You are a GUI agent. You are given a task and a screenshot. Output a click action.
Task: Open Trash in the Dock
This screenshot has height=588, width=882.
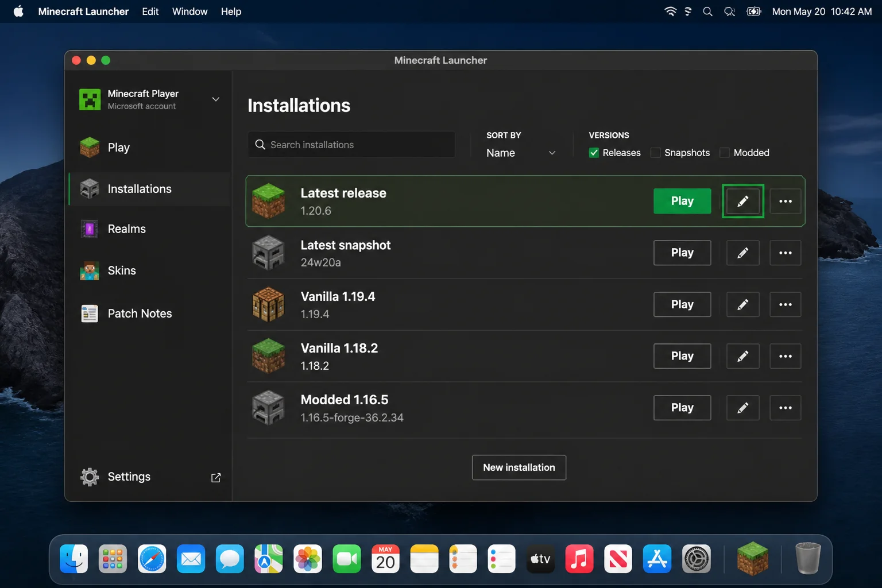click(x=807, y=559)
